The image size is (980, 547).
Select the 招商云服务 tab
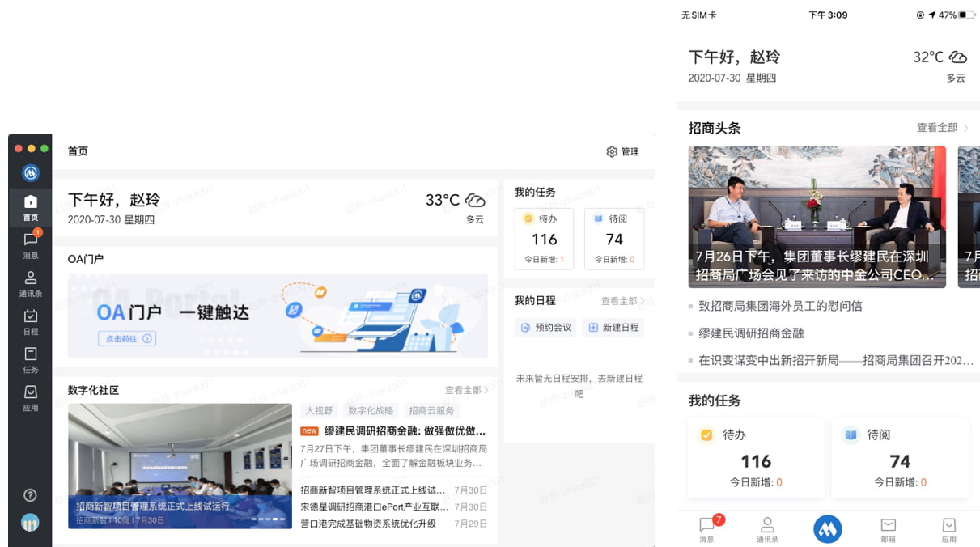[x=430, y=410]
